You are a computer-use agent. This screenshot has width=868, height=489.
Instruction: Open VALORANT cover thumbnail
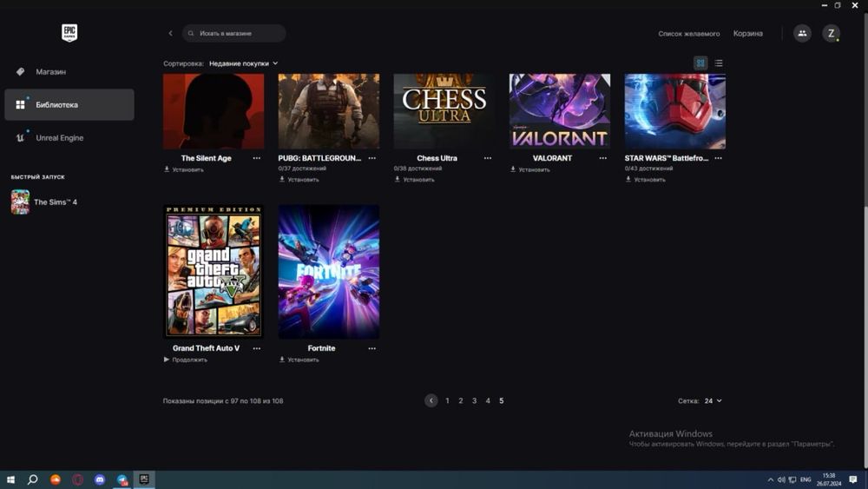(x=560, y=111)
